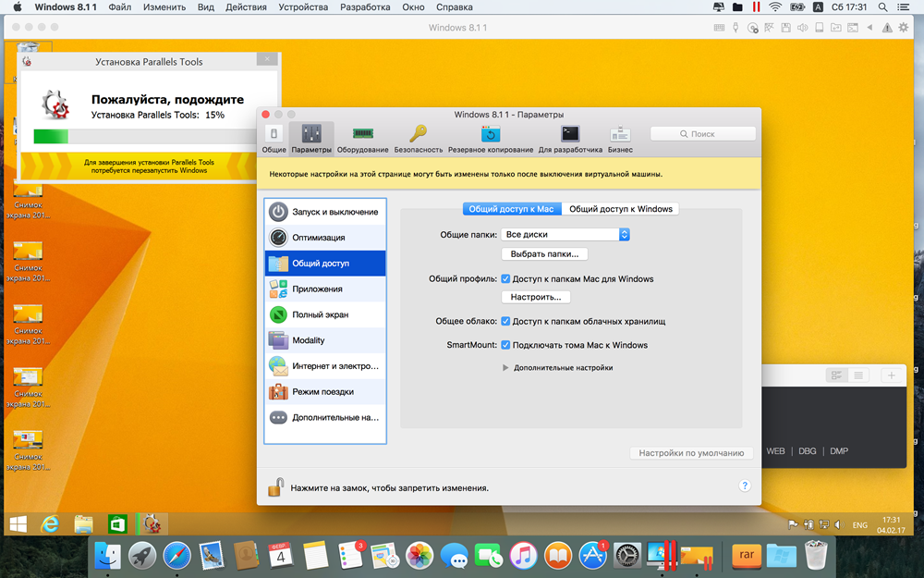Select the compact list view toggle in background window
This screenshot has width=924, height=578.
(x=858, y=375)
